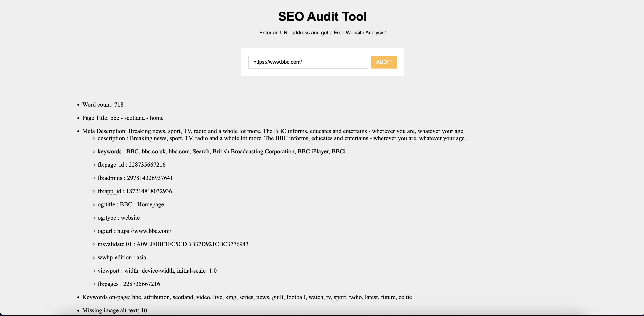Screen dimensions: 644x316
Task: Click the Meta Description result line
Action: (x=273, y=131)
